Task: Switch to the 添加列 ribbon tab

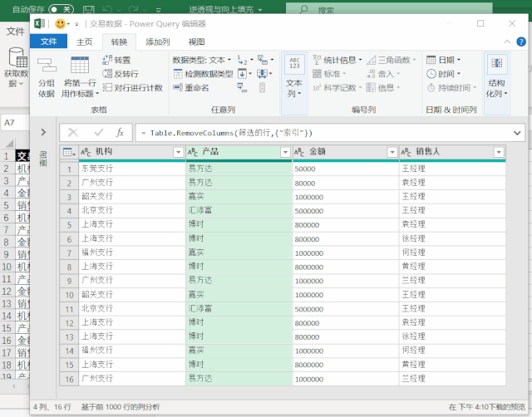Action: click(x=158, y=42)
